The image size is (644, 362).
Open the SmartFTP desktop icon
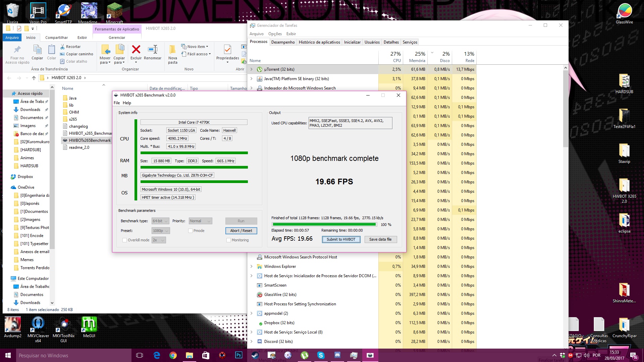(63, 13)
